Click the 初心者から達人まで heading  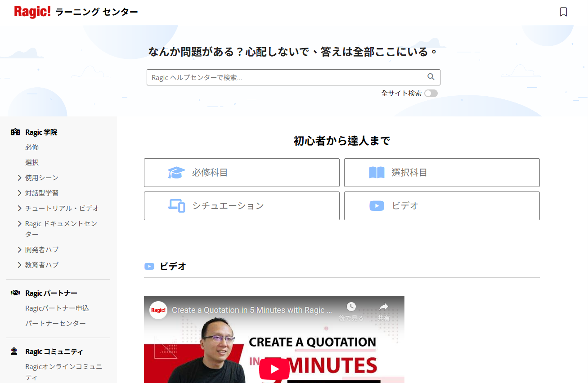[x=342, y=141]
